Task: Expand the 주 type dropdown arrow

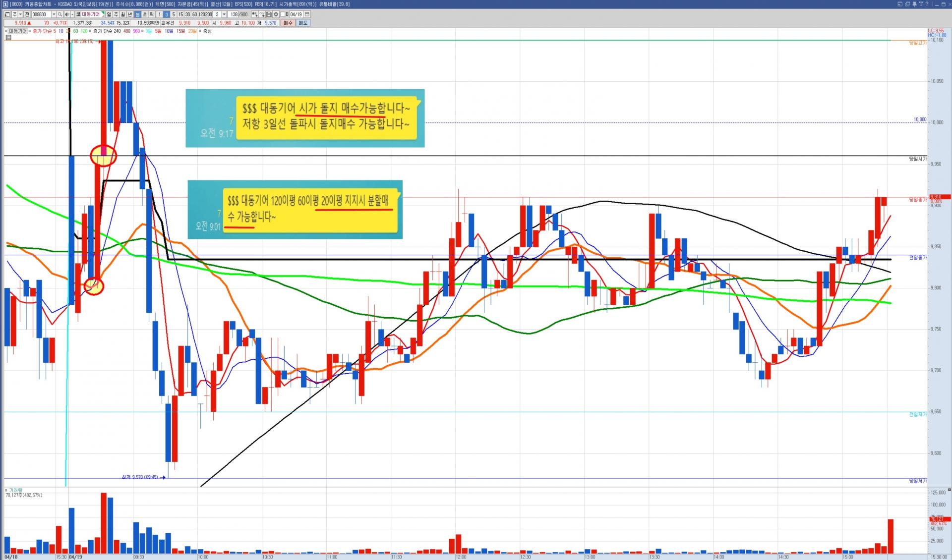Action: click(20, 14)
